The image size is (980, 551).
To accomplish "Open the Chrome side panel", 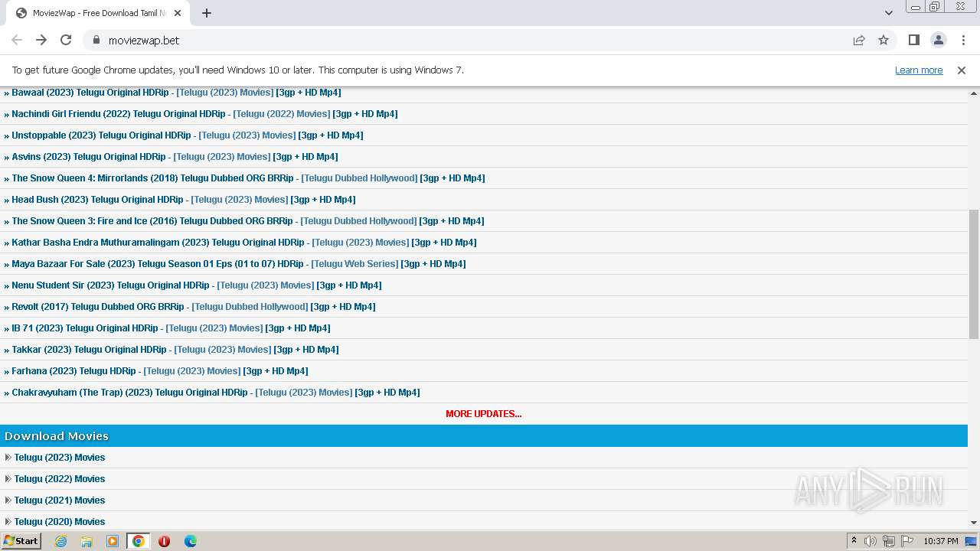I will pyautogui.click(x=913, y=40).
